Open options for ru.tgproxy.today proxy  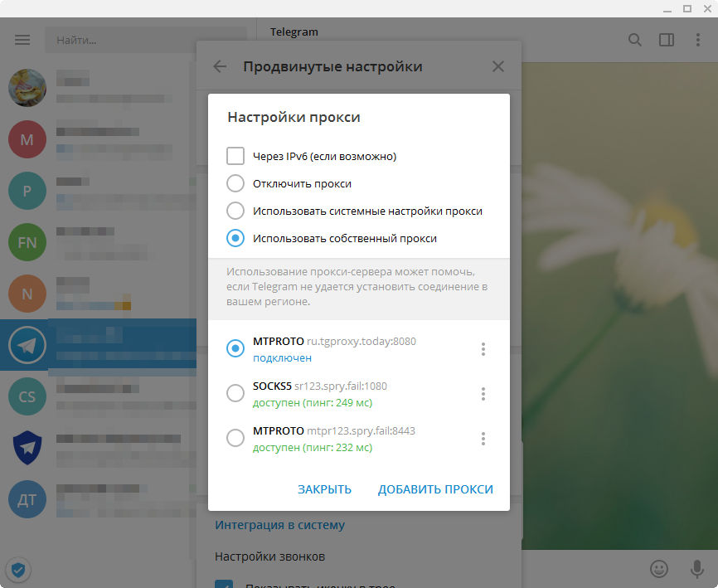click(x=483, y=349)
